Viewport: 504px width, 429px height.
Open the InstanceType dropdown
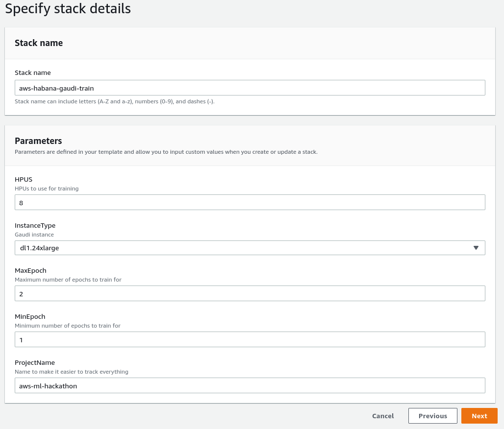(250, 248)
